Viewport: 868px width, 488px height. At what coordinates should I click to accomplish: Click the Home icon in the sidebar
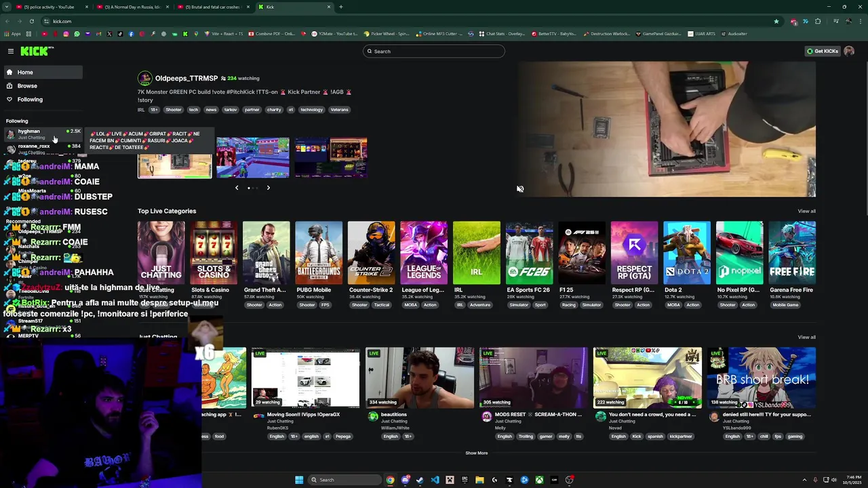(x=9, y=73)
